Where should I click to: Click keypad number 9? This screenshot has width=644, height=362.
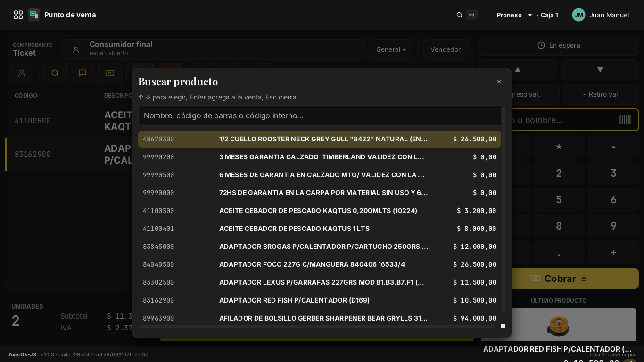coord(613,226)
